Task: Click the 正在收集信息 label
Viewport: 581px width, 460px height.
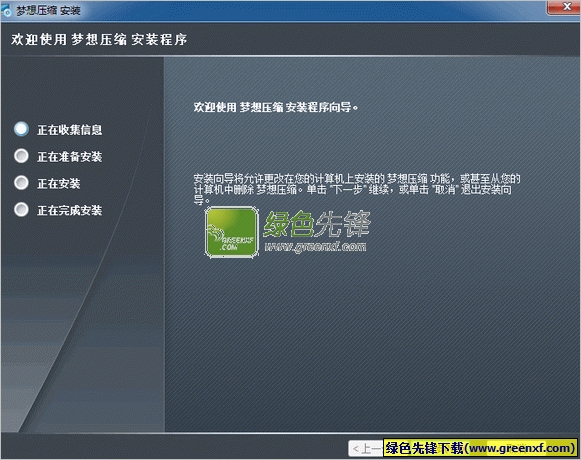Action: click(69, 130)
